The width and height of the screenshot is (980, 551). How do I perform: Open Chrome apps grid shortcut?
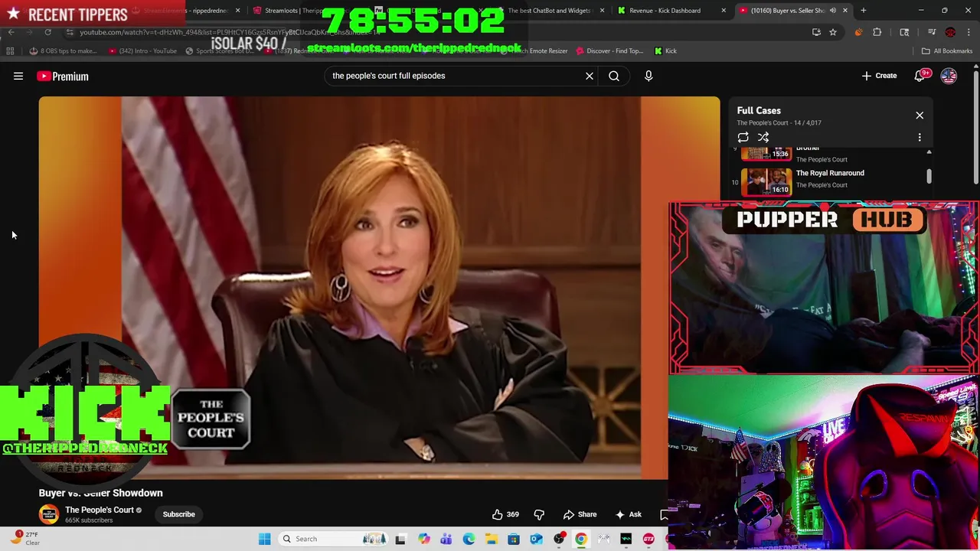tap(10, 51)
